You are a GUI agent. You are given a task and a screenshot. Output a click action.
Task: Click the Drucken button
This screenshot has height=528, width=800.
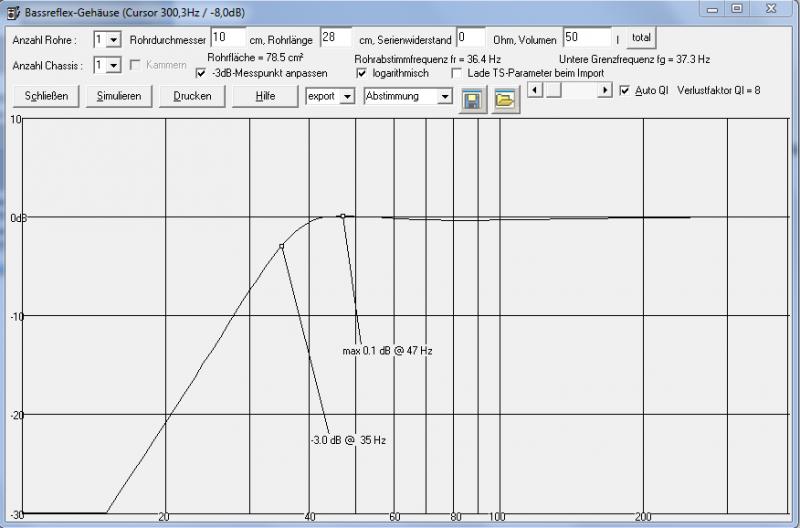coord(192,96)
